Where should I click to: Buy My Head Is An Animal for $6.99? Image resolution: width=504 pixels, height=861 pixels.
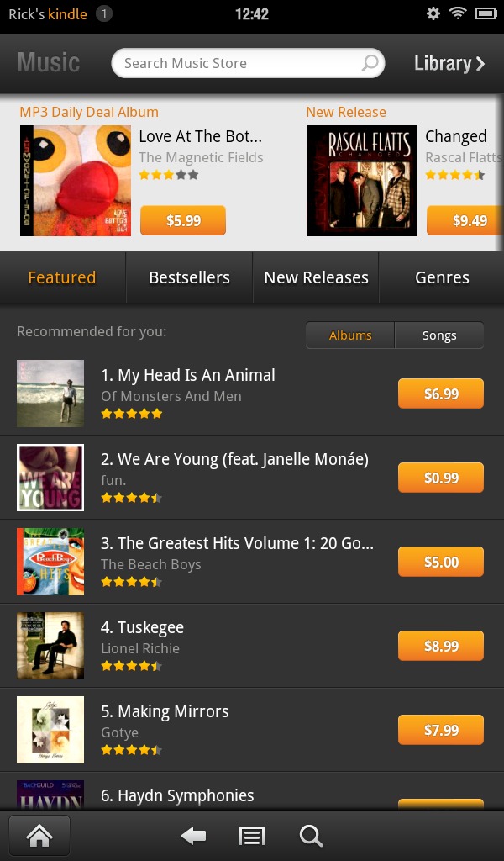pyautogui.click(x=441, y=394)
